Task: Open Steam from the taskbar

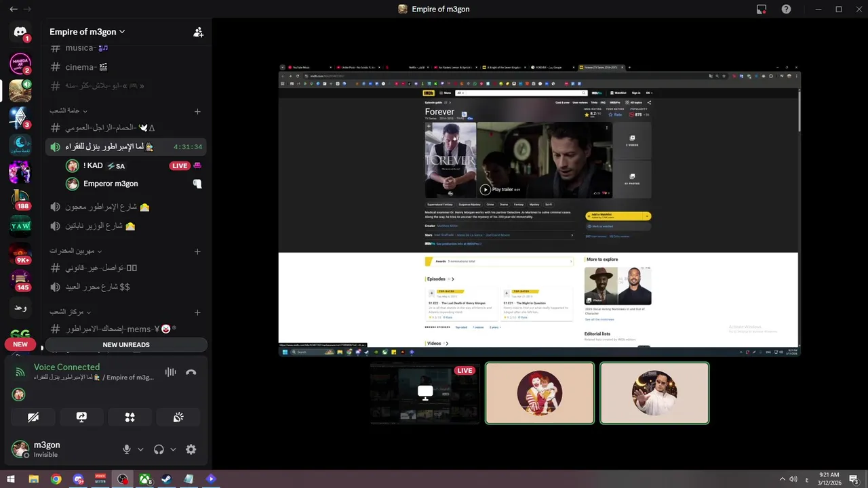Action: (166, 479)
